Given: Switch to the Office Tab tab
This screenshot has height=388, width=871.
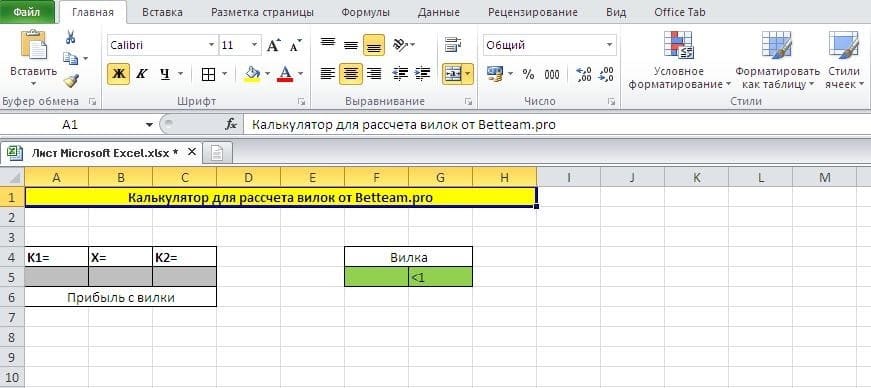Looking at the screenshot, I should tap(679, 12).
